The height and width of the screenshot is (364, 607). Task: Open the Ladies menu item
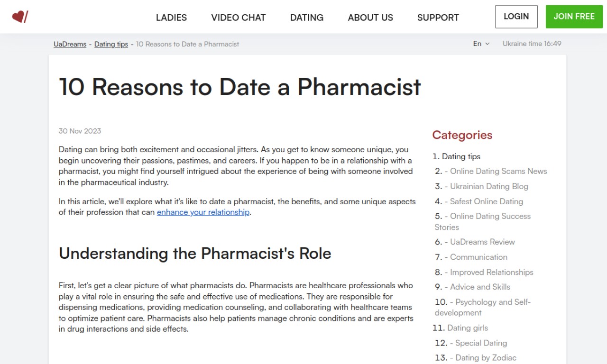coord(171,18)
